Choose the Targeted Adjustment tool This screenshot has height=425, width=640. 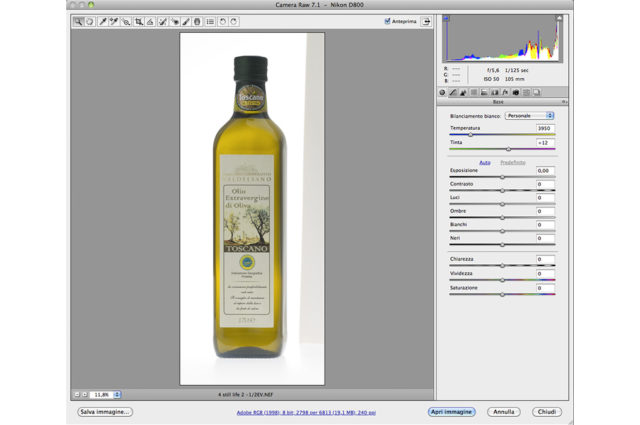[126, 22]
